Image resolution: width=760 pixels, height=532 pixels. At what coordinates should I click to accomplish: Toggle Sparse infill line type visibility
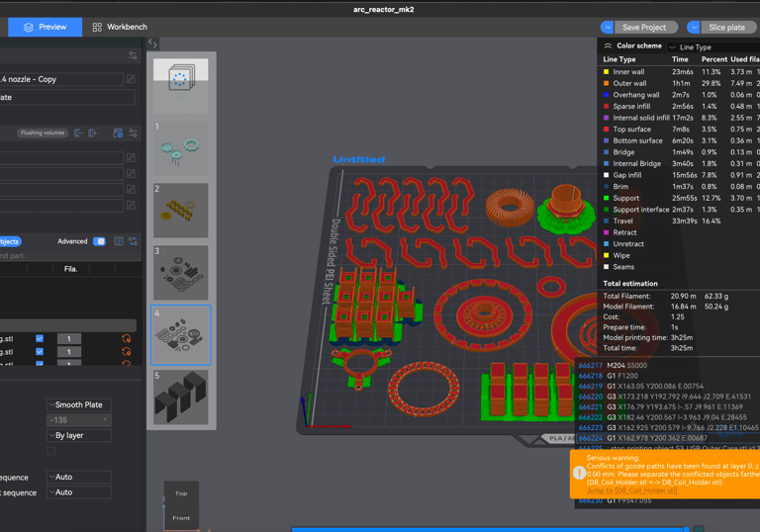[x=632, y=107]
